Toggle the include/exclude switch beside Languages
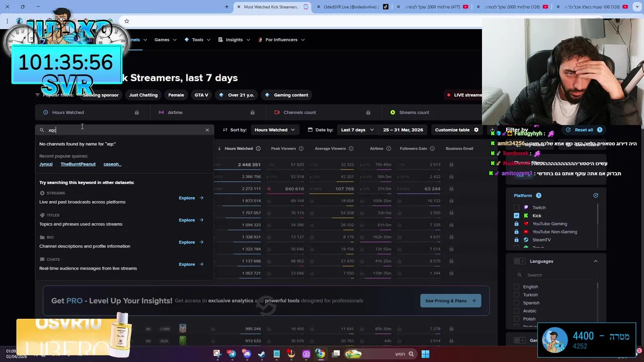644x362 pixels. click(x=520, y=261)
